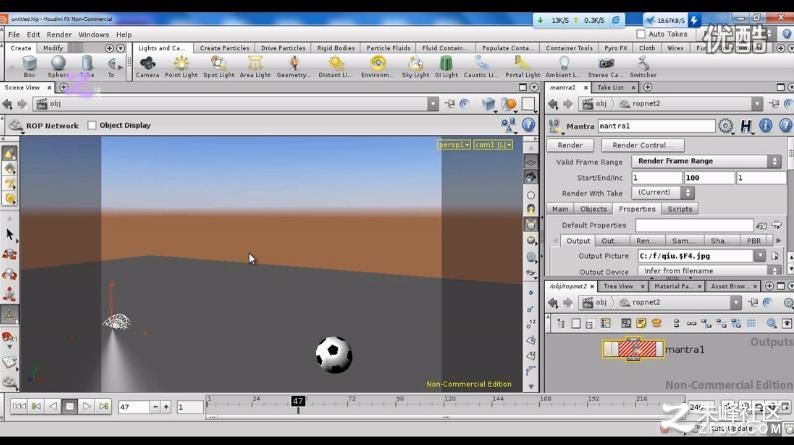This screenshot has height=445, width=794.
Task: Click the mantra1 node in network
Action: coord(633,349)
